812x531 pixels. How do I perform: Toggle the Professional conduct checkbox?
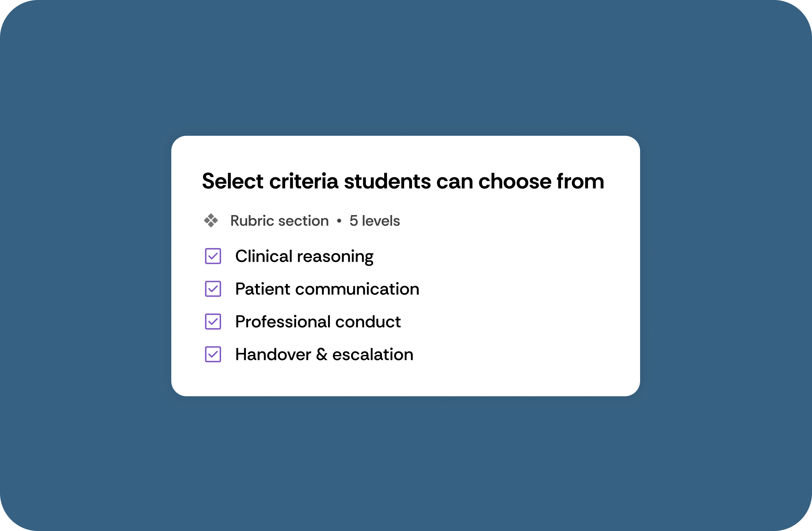tap(213, 322)
